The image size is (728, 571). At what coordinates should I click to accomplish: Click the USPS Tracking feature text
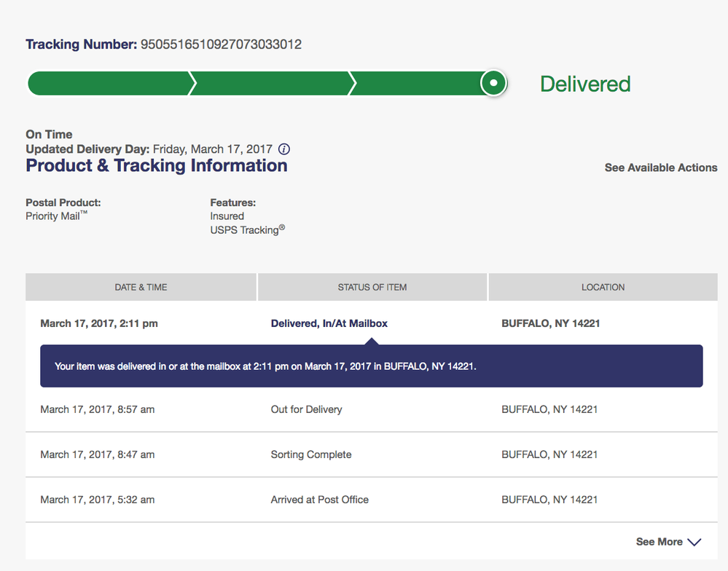248,229
